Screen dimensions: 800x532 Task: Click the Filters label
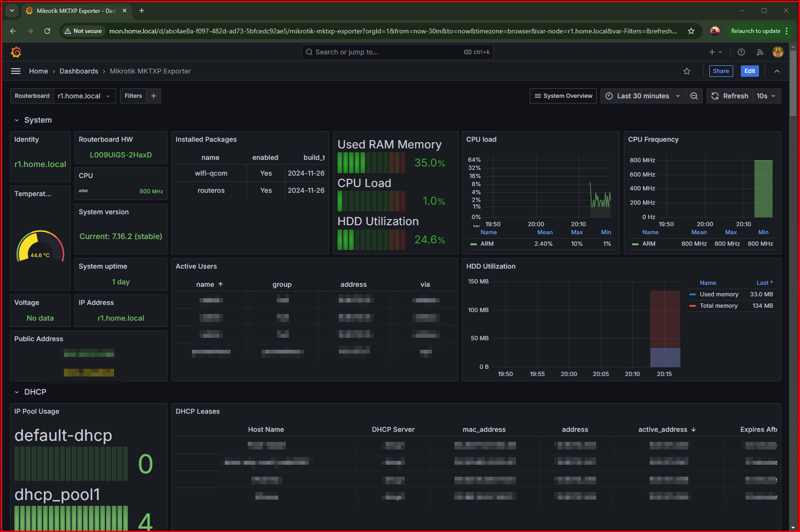point(133,96)
